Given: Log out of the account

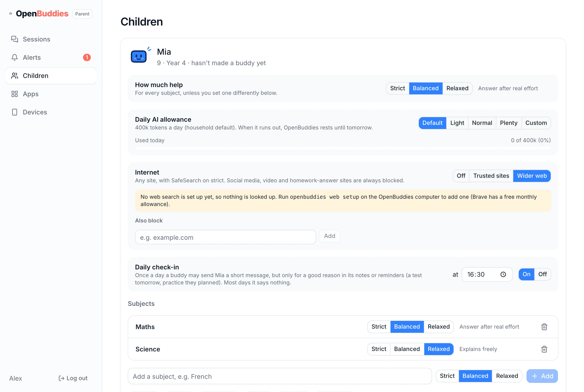Looking at the screenshot, I should click(x=73, y=378).
